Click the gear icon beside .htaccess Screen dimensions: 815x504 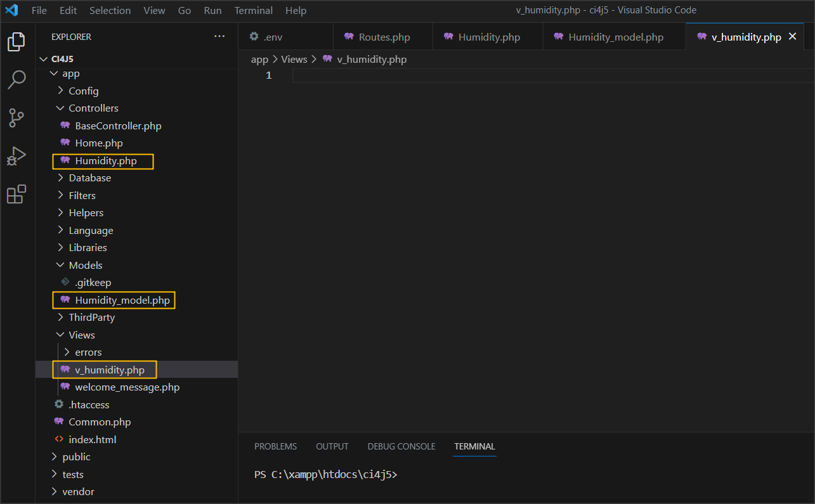pos(59,404)
